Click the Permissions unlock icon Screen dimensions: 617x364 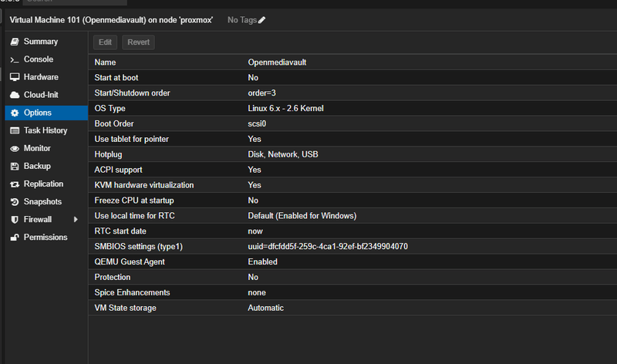15,237
